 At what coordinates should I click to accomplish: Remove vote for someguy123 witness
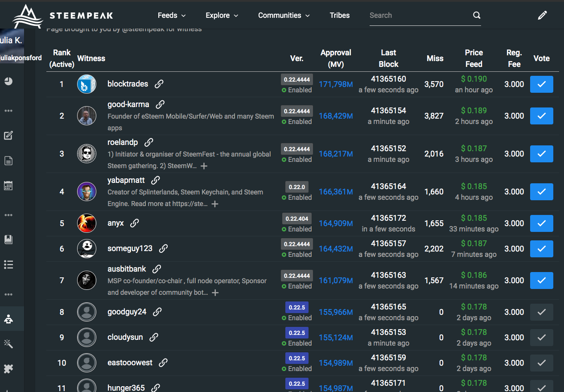542,249
